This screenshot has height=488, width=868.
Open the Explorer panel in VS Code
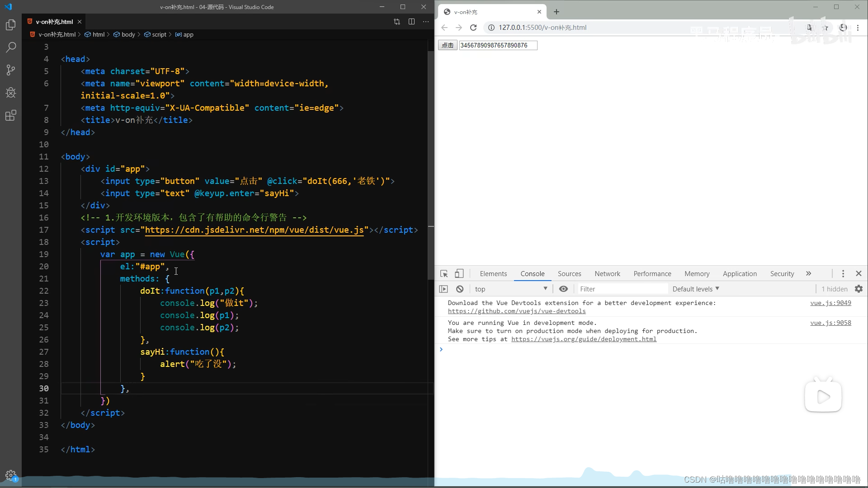click(x=10, y=25)
